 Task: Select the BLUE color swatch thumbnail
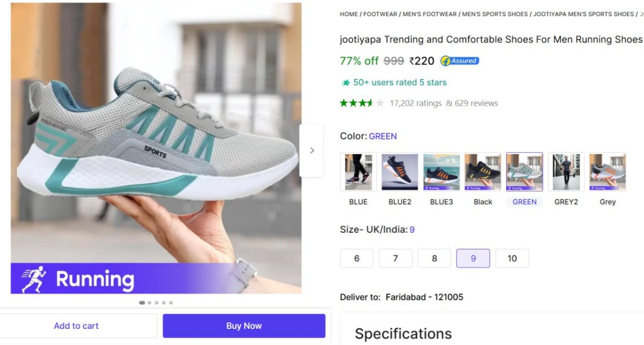358,172
